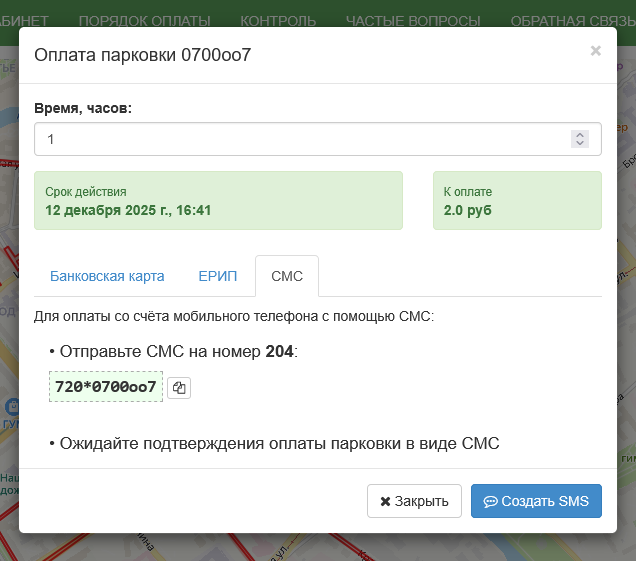Close the parking payment dialog with ×
The image size is (636, 561).
595,50
